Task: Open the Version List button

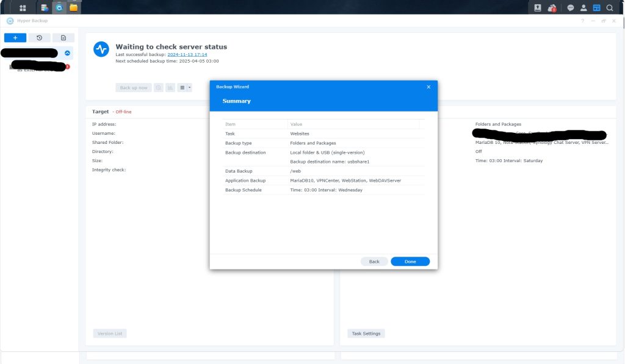Action: pos(110,334)
